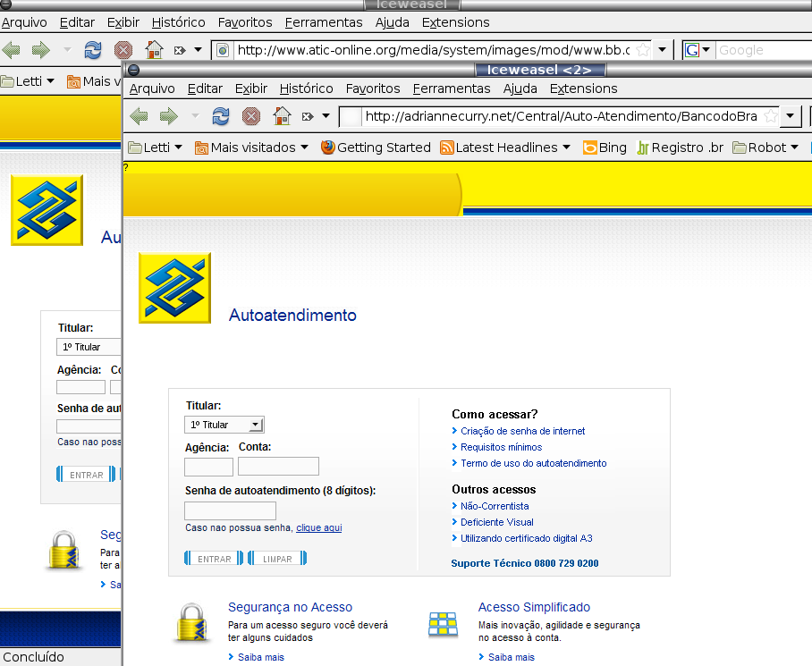Open Ajuda menu in Iceweasel <2>
Screen dimensions: 812x666
(x=520, y=89)
